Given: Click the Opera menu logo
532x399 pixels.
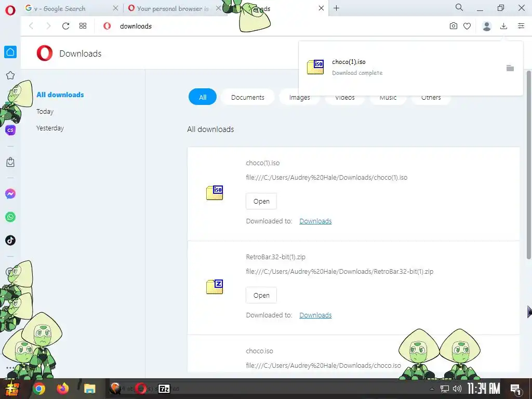Looking at the screenshot, I should (x=10, y=10).
